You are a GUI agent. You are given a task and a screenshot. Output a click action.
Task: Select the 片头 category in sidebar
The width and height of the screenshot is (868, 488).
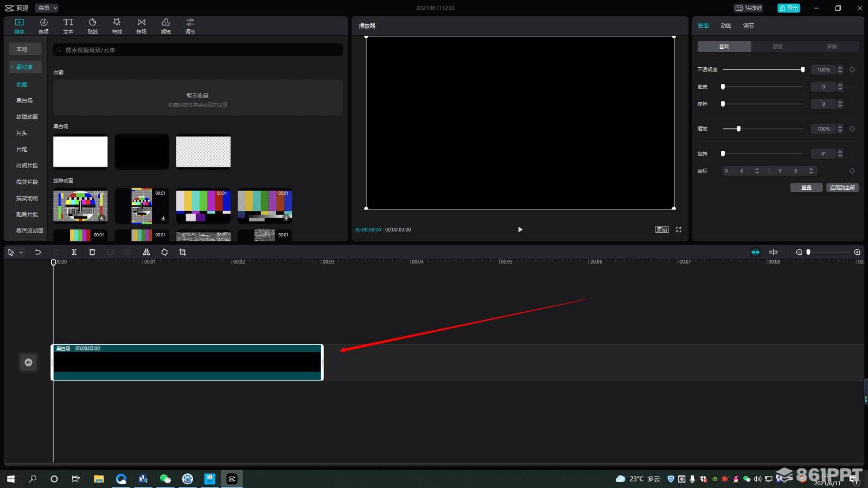[22, 133]
